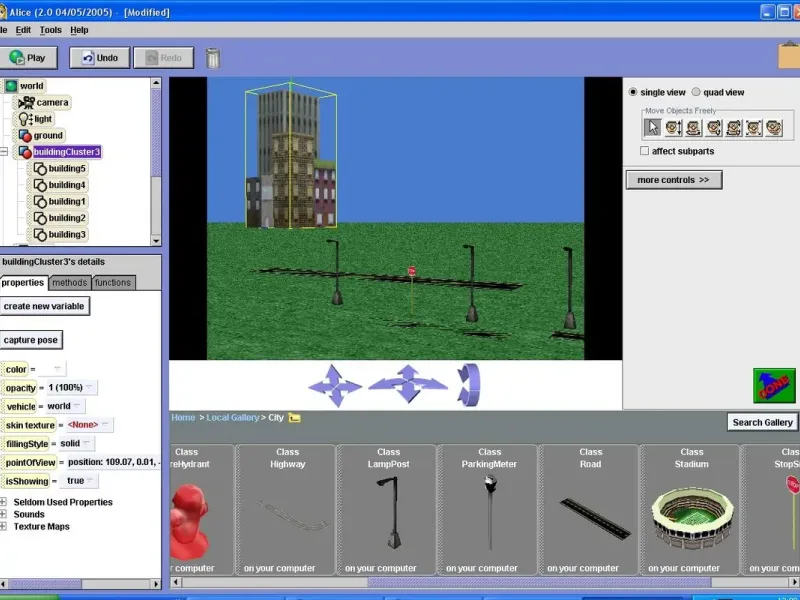Add the FireHydrant class from gallery
This screenshot has height=600, width=800.
[x=202, y=510]
